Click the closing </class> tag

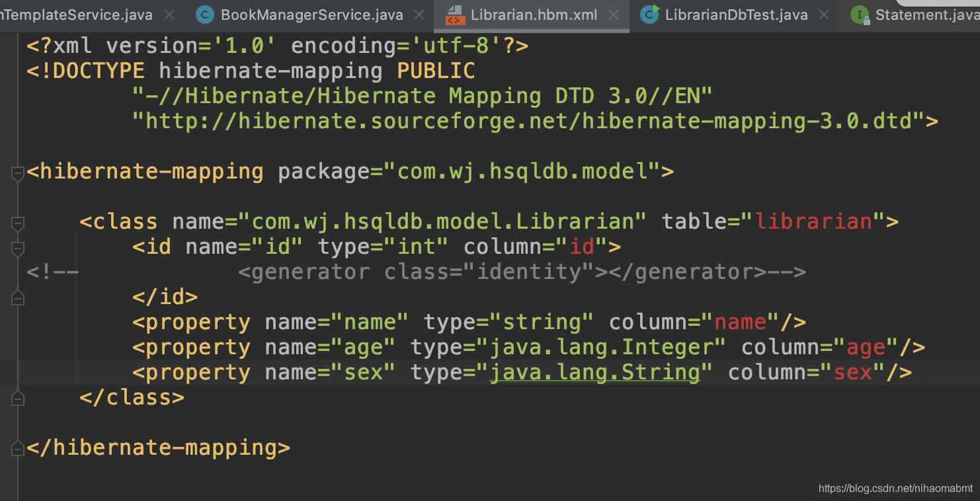pos(132,397)
